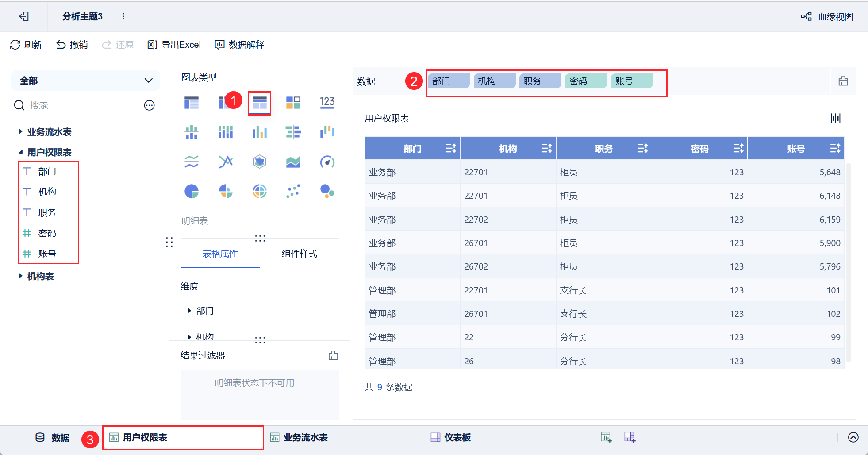Choose the grouped table chart type icon
This screenshot has height=455, width=868.
(192, 103)
